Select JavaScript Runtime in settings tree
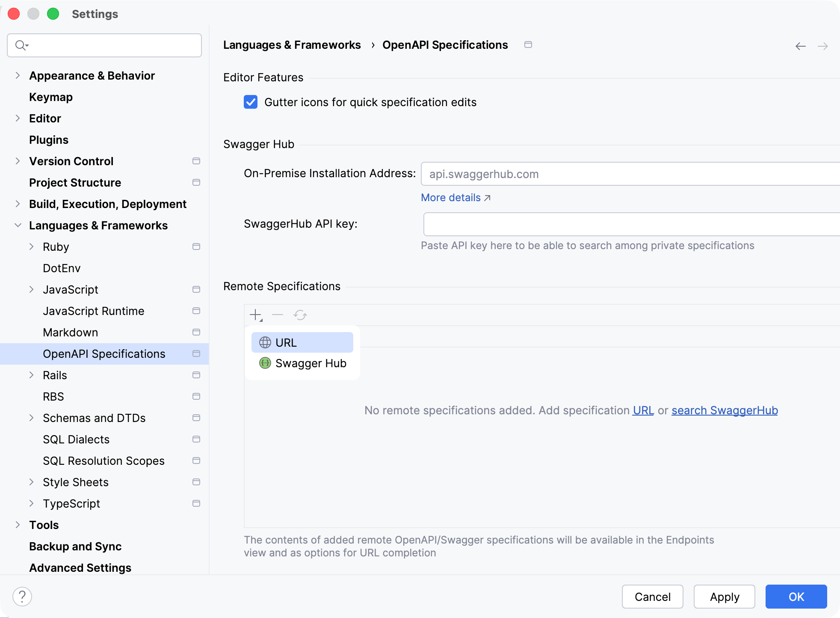The image size is (840, 618). coord(94,311)
